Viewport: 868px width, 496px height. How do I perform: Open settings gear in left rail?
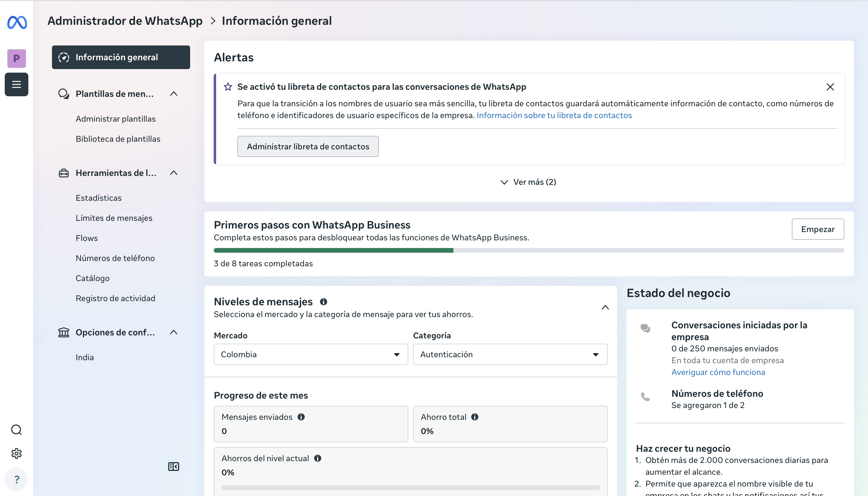point(16,453)
